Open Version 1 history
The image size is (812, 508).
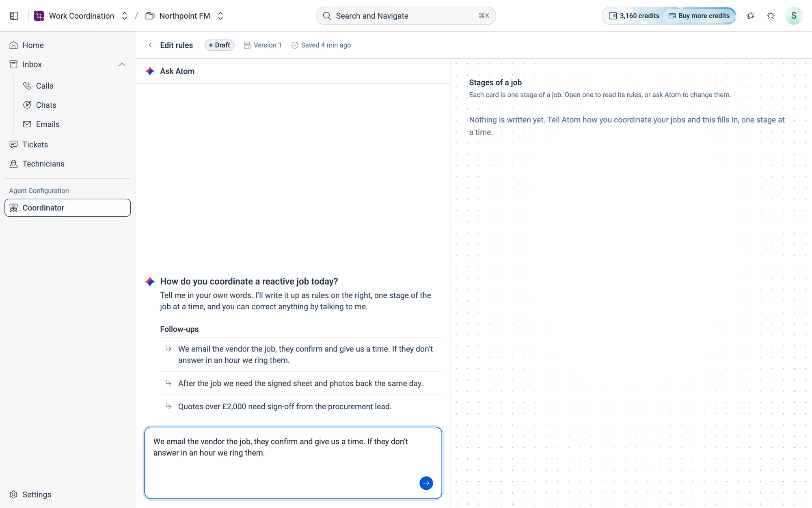263,45
